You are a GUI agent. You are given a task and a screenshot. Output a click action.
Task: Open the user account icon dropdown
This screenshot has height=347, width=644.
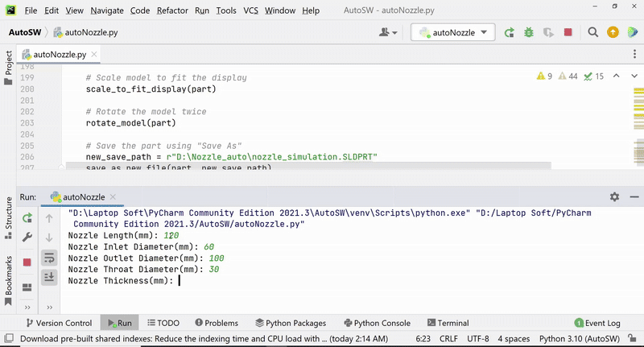(x=388, y=32)
